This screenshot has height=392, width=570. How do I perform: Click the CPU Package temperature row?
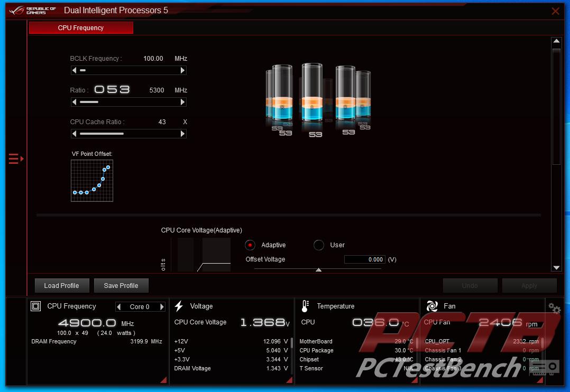pos(356,351)
